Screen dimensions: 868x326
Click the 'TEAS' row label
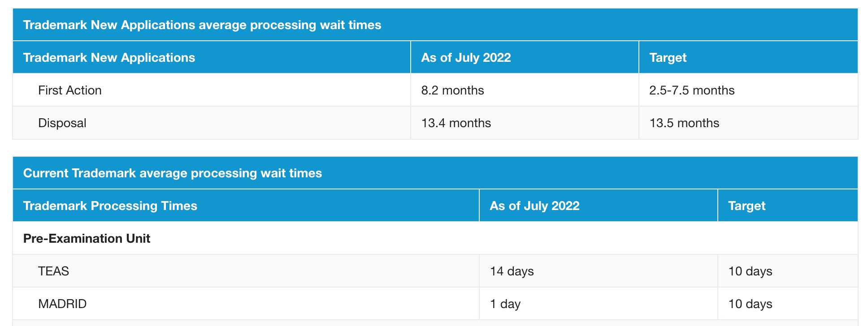[53, 271]
